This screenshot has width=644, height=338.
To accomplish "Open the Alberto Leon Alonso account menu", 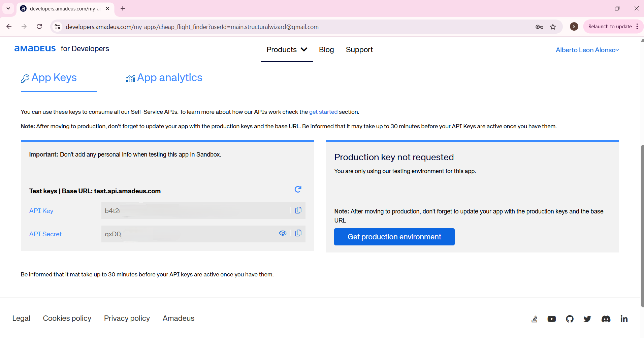I will 587,50.
